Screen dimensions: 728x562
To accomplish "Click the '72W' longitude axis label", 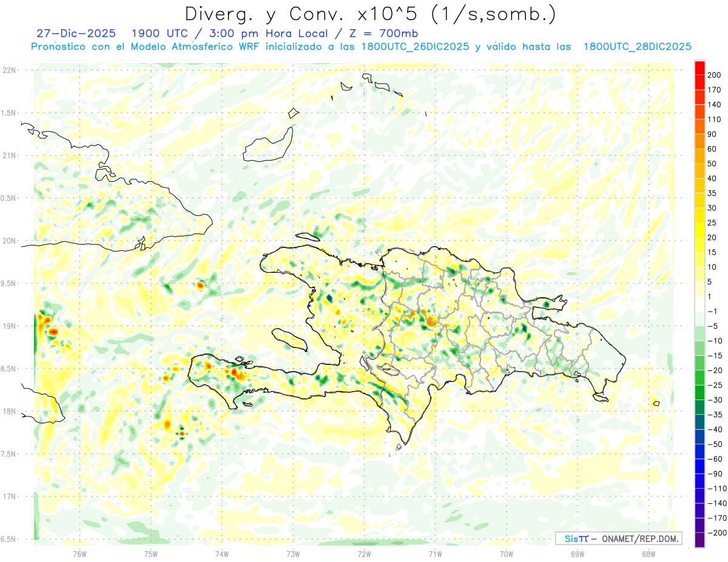I will 364,554.
